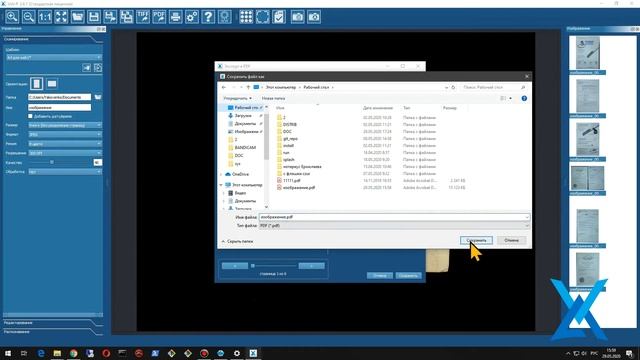Open Chrome from the taskbar
640x360 pixels.
(x=73, y=353)
